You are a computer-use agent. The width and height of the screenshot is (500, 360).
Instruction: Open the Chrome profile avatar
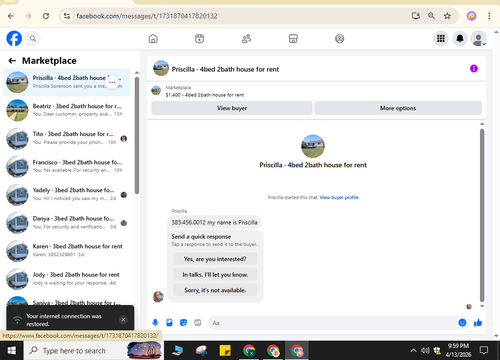click(x=471, y=16)
